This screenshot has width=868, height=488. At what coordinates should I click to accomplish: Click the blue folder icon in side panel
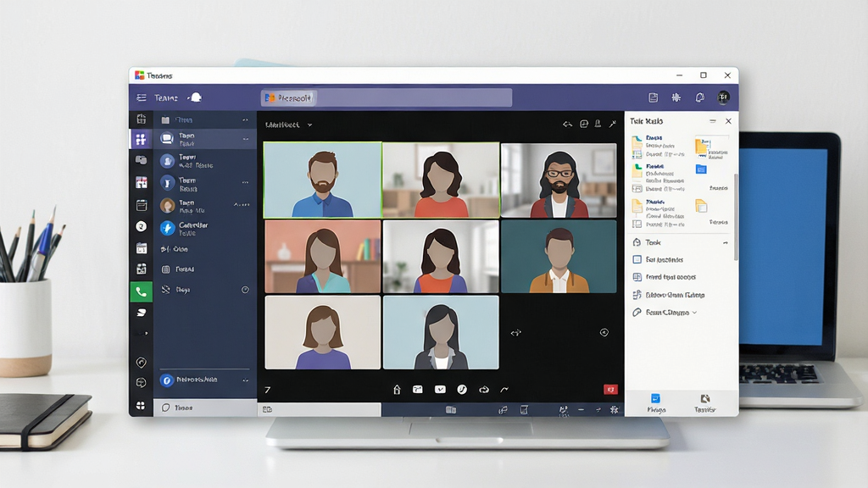[701, 169]
